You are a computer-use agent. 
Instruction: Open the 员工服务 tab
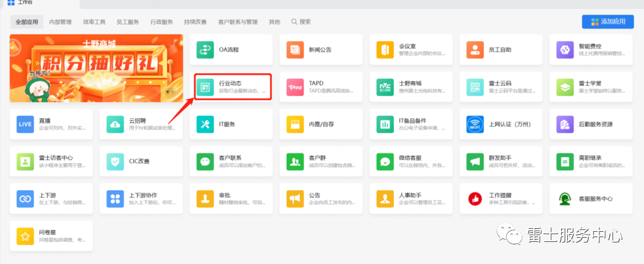pos(128,22)
